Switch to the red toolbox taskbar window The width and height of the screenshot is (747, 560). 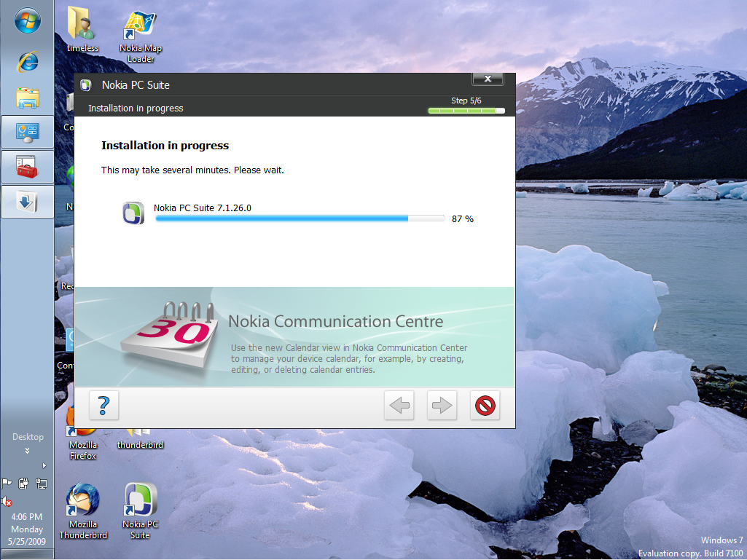[x=27, y=167]
